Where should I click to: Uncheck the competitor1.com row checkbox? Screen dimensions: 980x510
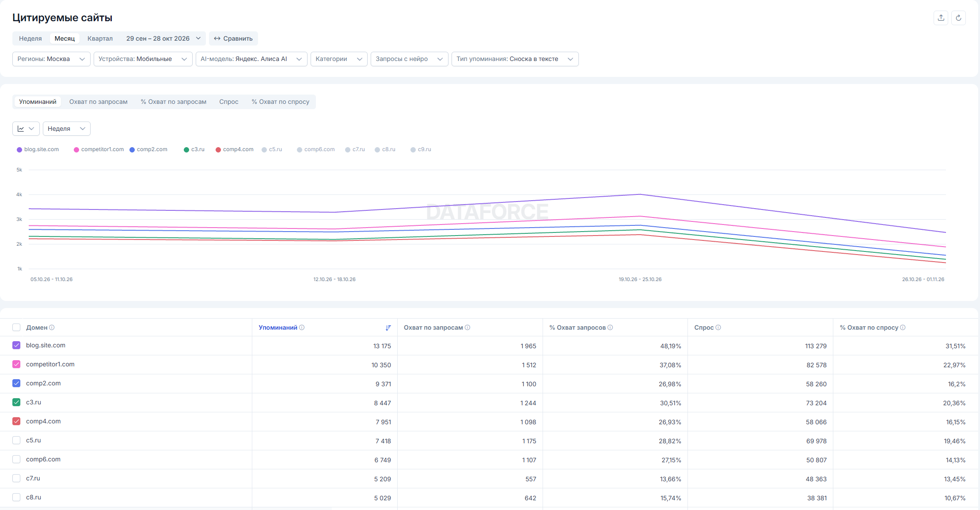16,364
